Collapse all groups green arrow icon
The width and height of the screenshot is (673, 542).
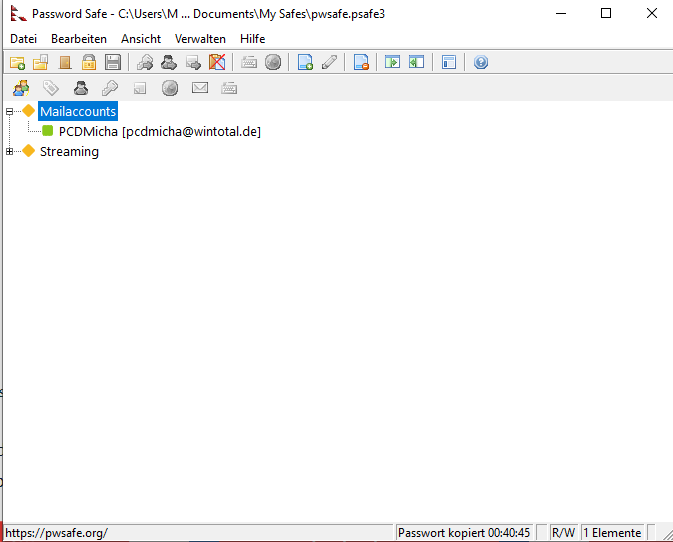tap(416, 63)
